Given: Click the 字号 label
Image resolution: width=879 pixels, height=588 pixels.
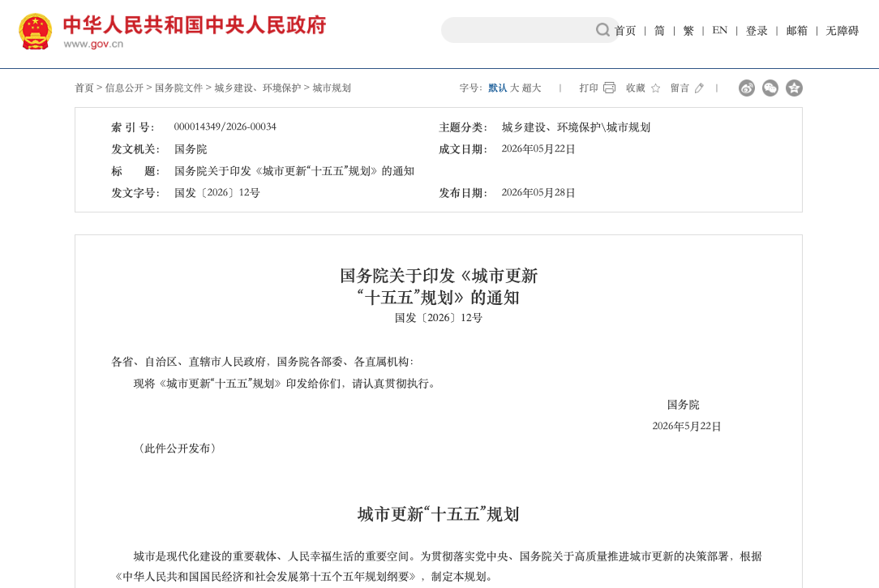Looking at the screenshot, I should pyautogui.click(x=470, y=88).
